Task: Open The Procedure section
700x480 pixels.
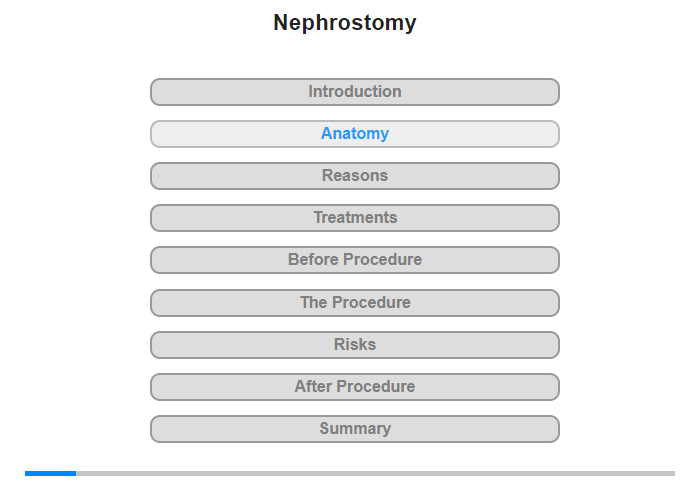Action: point(355,302)
